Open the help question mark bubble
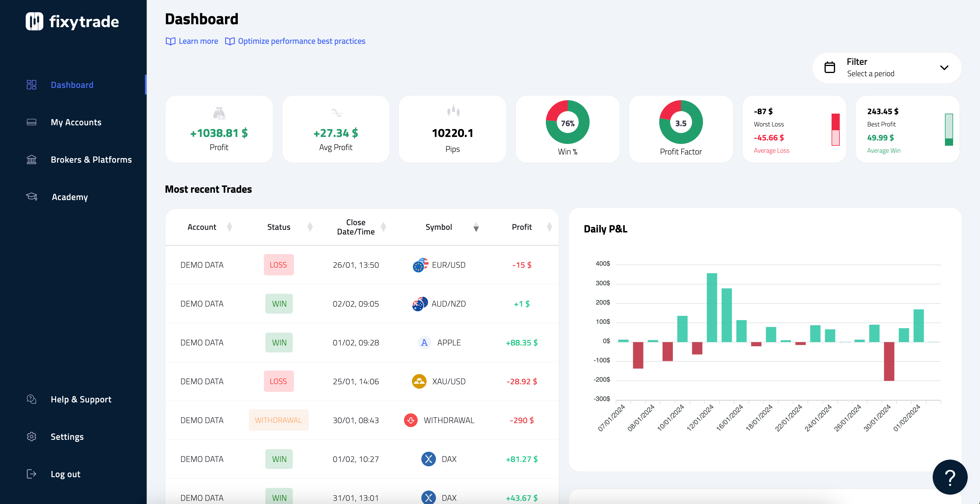Viewport: 980px width, 504px height. pos(950,477)
